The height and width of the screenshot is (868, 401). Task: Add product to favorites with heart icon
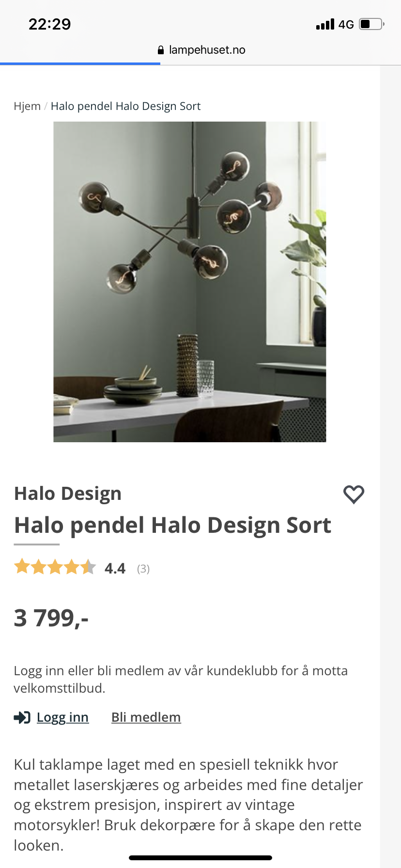click(354, 495)
